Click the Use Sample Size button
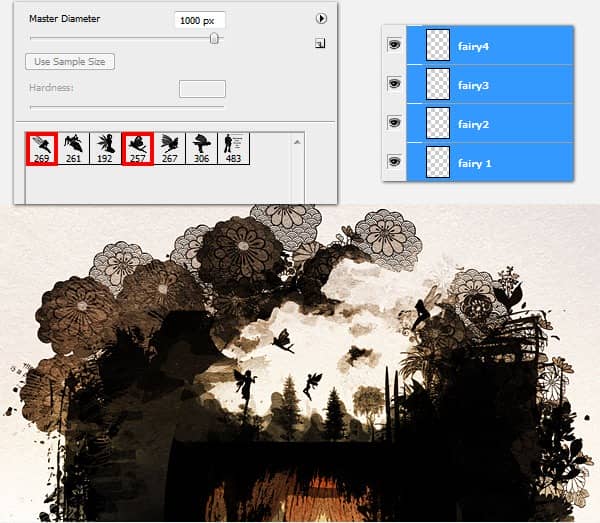 70,62
